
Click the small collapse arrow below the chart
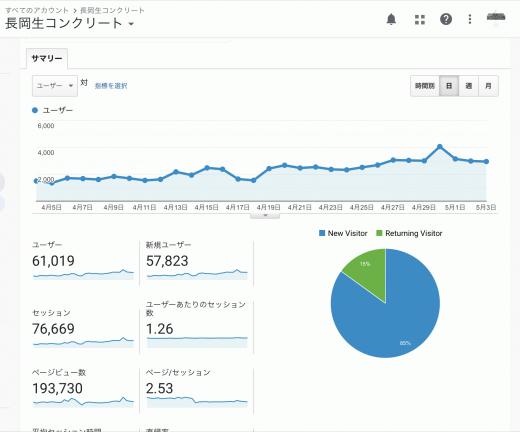[x=265, y=215]
